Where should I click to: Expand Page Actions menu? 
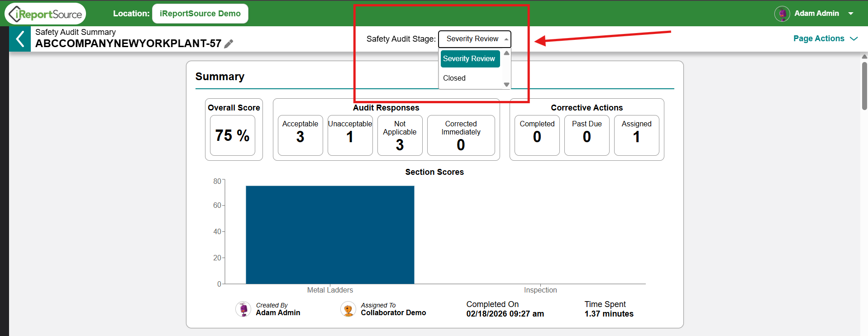click(825, 38)
